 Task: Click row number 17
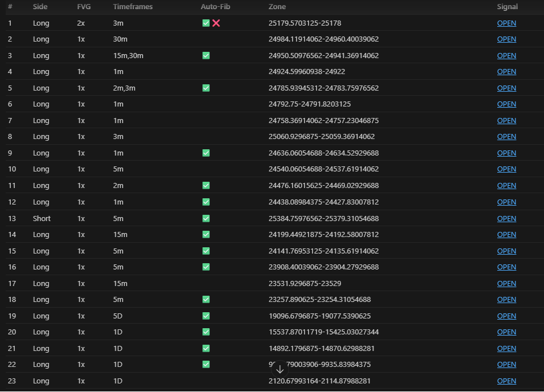[12, 284]
